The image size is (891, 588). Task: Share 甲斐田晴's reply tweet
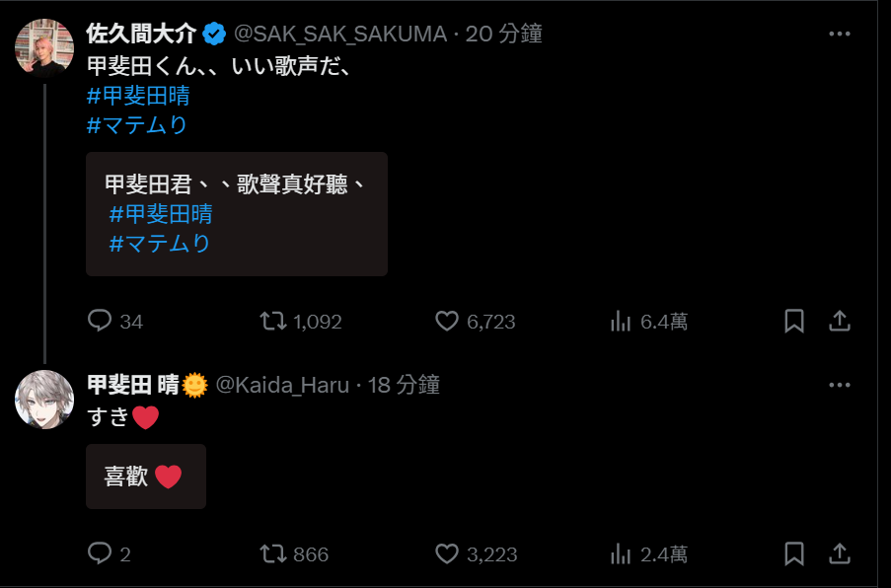[839, 553]
